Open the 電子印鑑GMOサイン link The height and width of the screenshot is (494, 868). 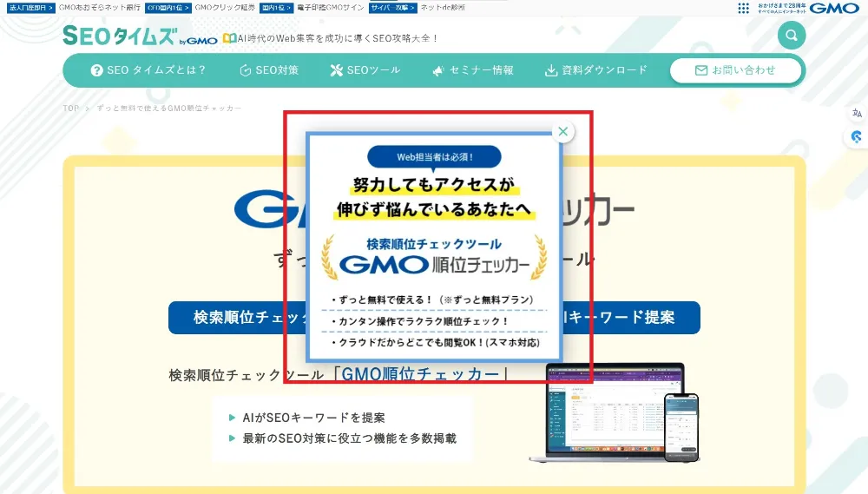331,8
